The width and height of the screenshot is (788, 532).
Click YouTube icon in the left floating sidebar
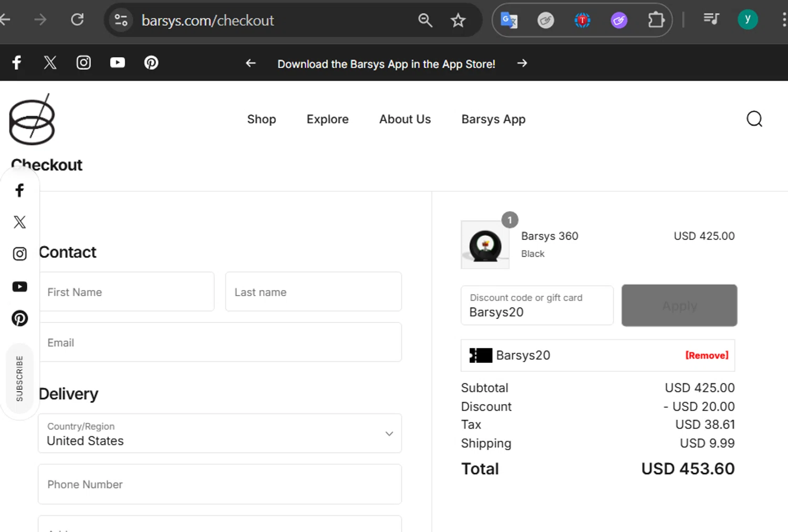click(x=19, y=286)
